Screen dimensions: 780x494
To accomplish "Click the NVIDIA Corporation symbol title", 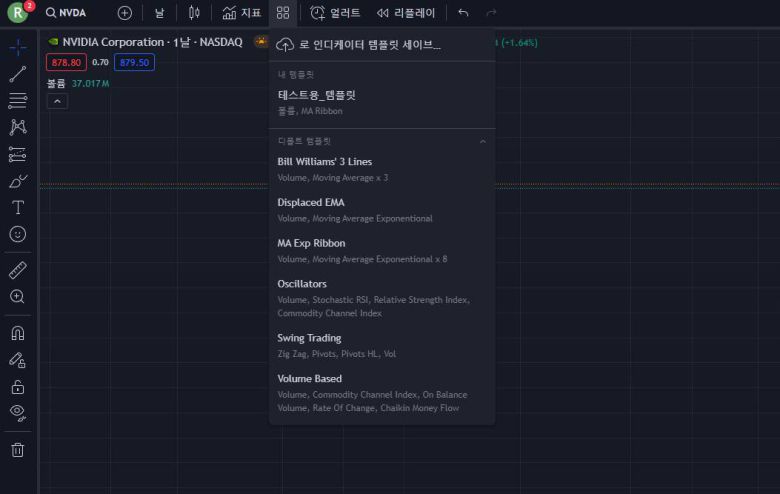I will [113, 42].
